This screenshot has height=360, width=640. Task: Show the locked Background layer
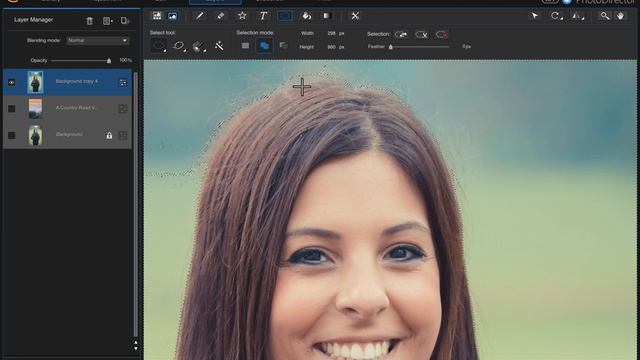tap(11, 135)
